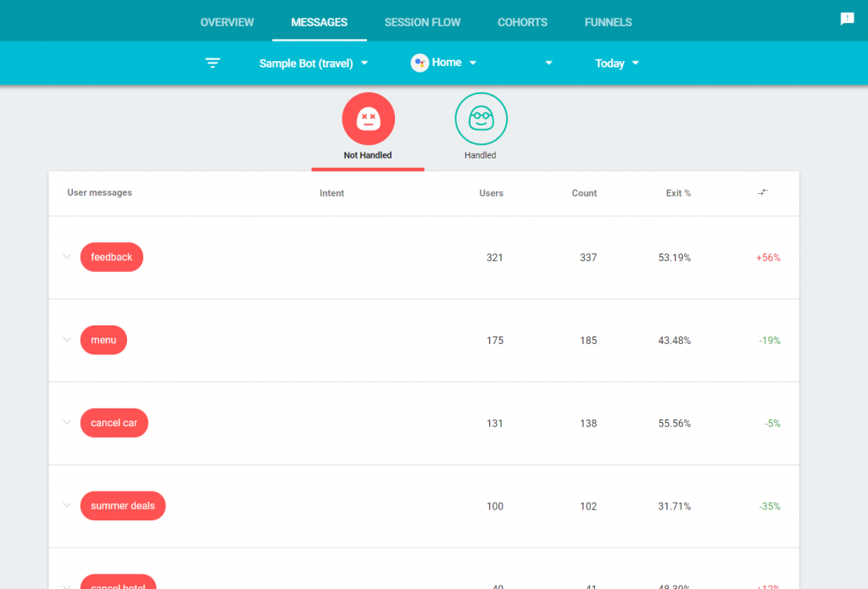Sort by the Exit % column header
Screen dimensions: 868x589
[678, 193]
